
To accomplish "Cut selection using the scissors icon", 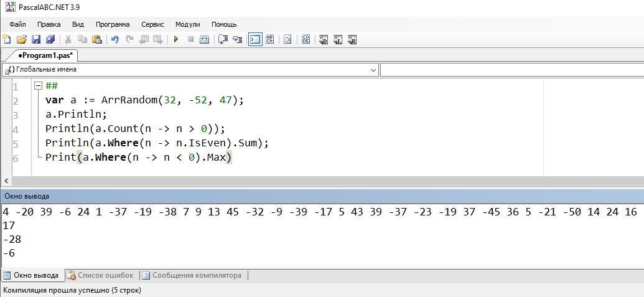I will (68, 39).
